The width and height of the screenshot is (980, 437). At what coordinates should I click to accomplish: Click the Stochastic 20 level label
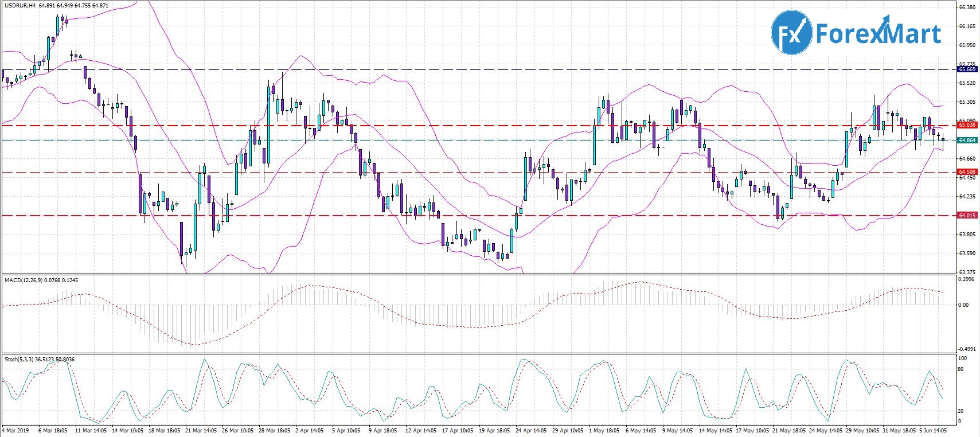pos(962,411)
